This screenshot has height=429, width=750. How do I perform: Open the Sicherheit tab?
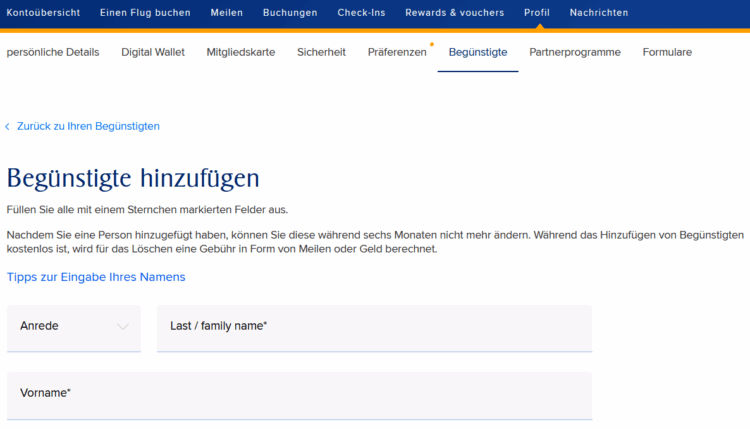pos(321,52)
